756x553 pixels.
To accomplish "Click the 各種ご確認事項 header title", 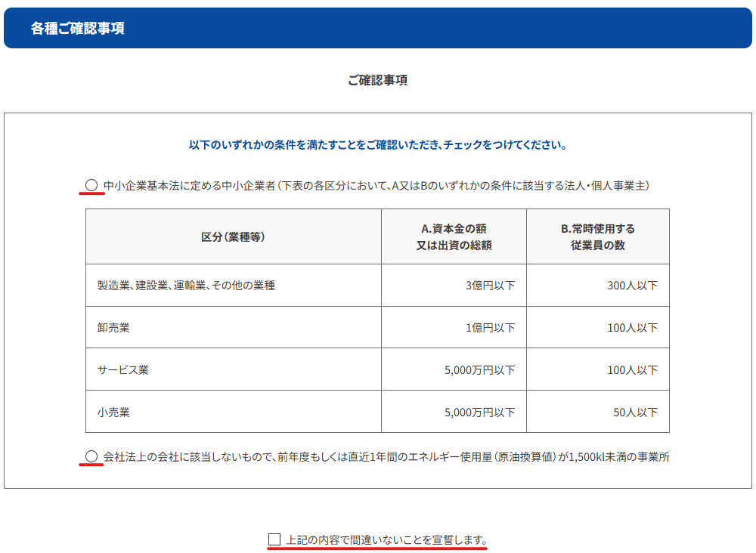I will coord(78,29).
